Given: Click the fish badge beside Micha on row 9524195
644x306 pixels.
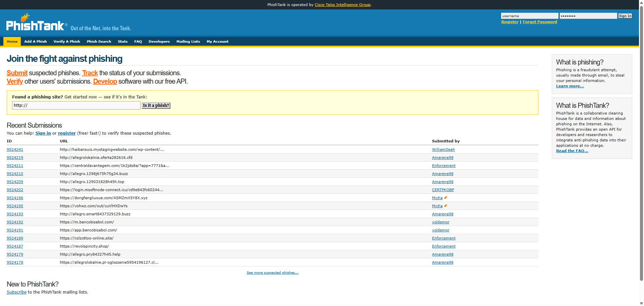Looking at the screenshot, I should (x=446, y=206).
